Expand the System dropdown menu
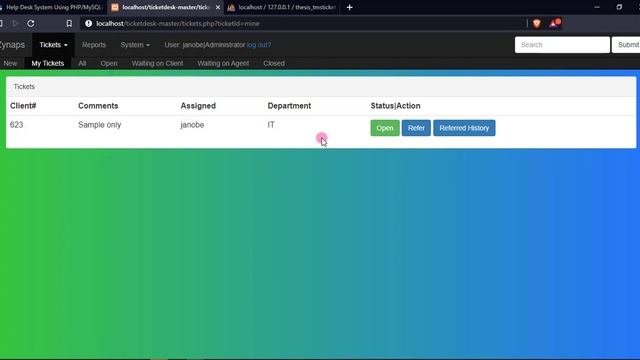640x360 pixels. 135,45
